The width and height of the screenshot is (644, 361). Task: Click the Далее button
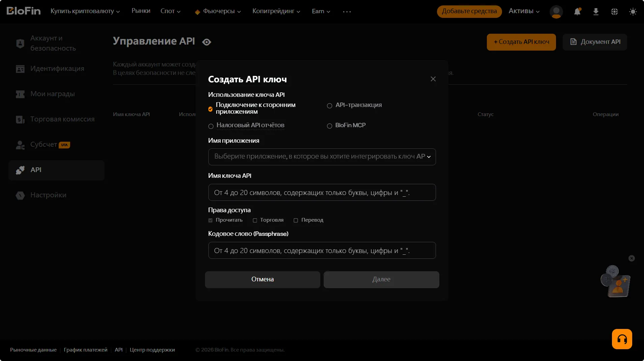[x=381, y=279]
